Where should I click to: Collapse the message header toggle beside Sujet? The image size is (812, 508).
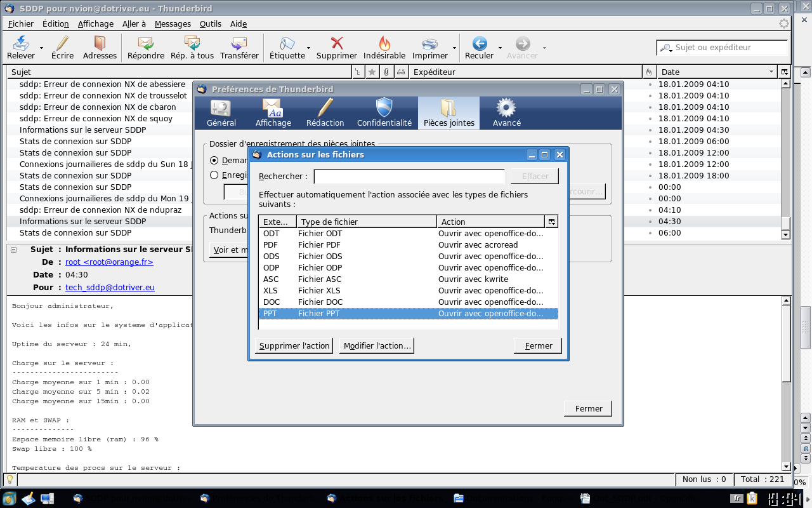[x=14, y=250]
